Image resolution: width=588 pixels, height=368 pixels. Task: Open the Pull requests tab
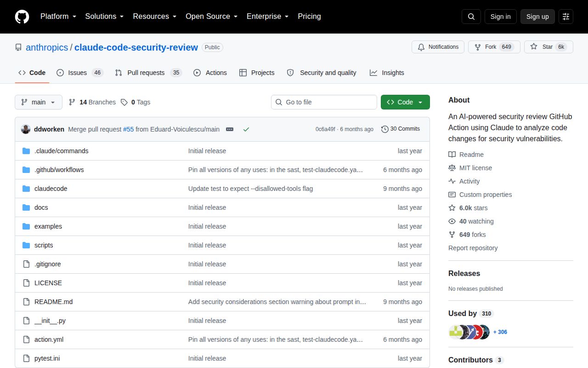148,73
